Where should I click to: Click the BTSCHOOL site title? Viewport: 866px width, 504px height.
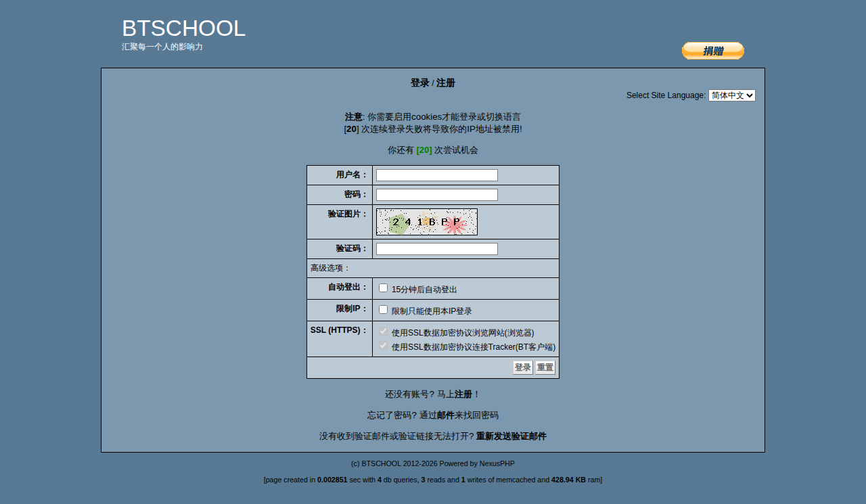pos(183,28)
